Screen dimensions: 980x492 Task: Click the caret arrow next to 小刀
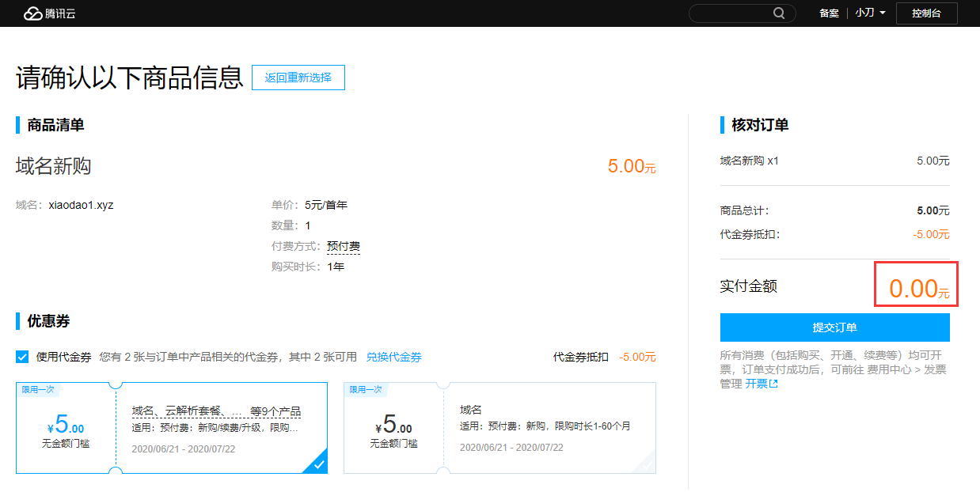[883, 13]
